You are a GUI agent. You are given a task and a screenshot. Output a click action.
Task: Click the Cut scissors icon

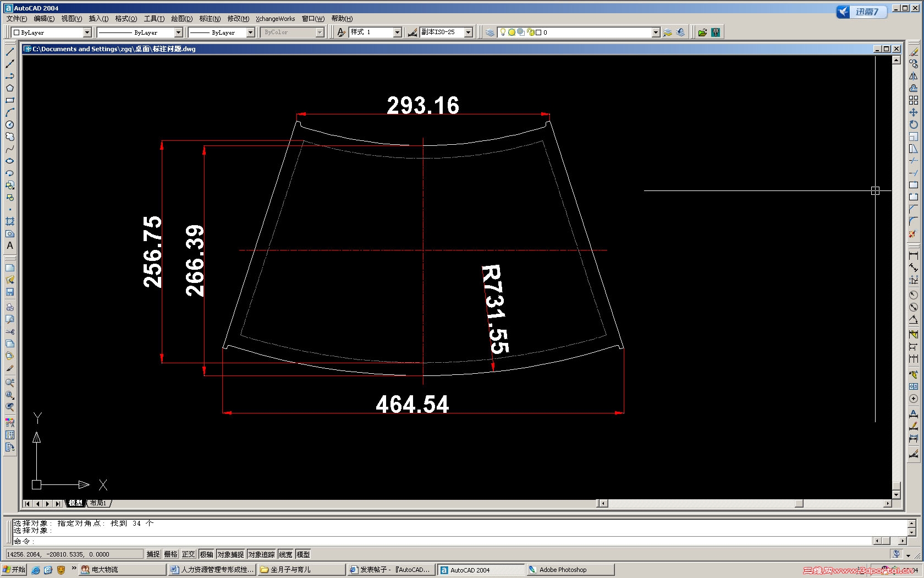click(x=10, y=331)
